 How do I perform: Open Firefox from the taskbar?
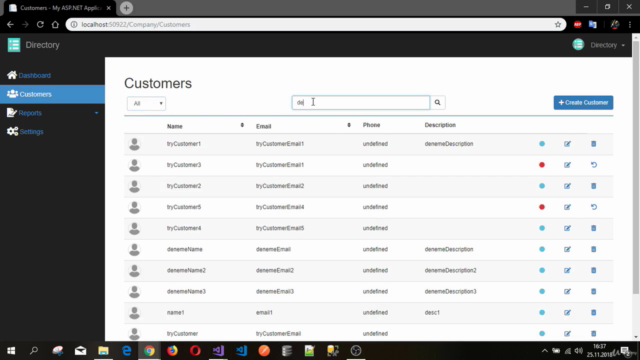click(x=172, y=351)
